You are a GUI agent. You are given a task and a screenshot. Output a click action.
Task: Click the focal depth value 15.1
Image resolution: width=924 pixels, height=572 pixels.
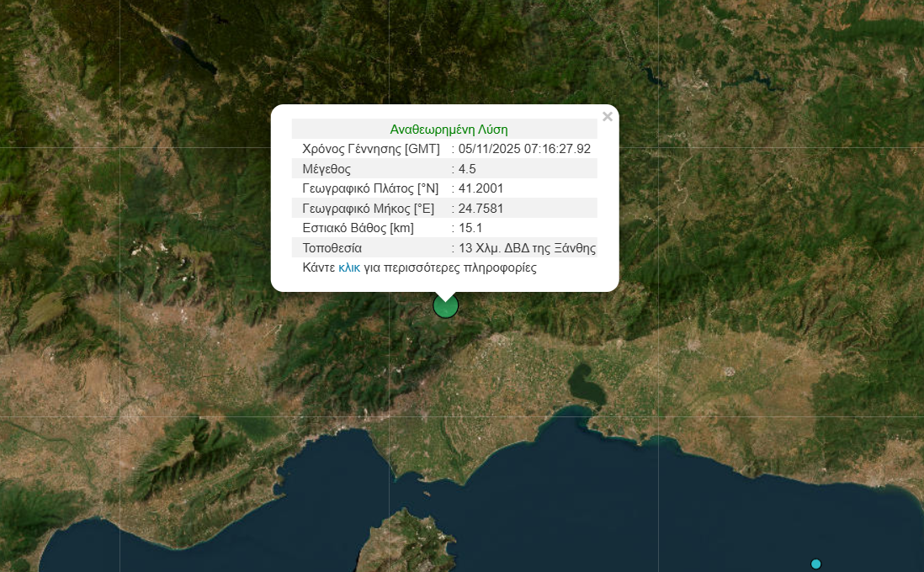[470, 228]
